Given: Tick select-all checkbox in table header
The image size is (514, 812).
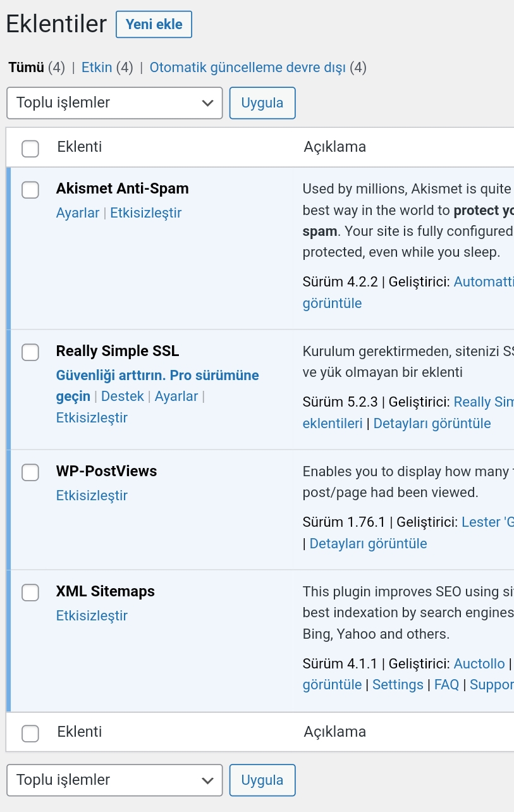Looking at the screenshot, I should coord(30,148).
